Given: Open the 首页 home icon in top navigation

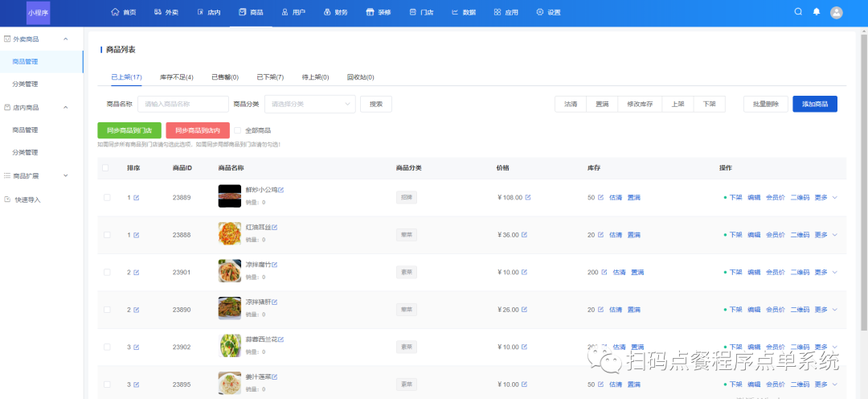Looking at the screenshot, I should (115, 12).
